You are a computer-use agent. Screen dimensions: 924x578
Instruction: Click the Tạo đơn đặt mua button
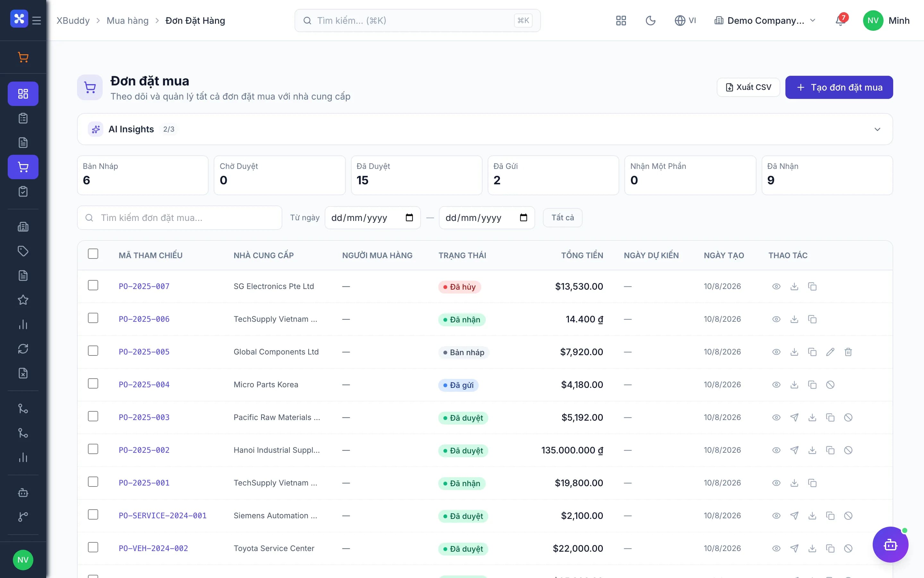point(839,88)
